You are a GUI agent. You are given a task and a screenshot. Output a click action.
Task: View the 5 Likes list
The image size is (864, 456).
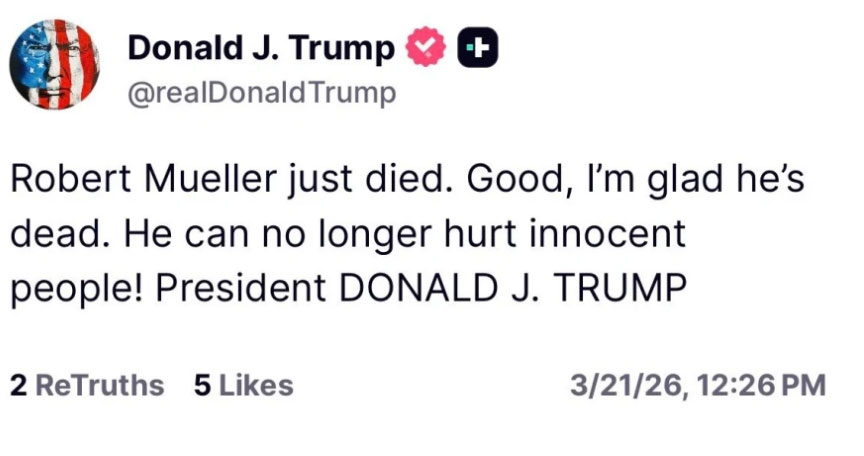[x=243, y=385]
